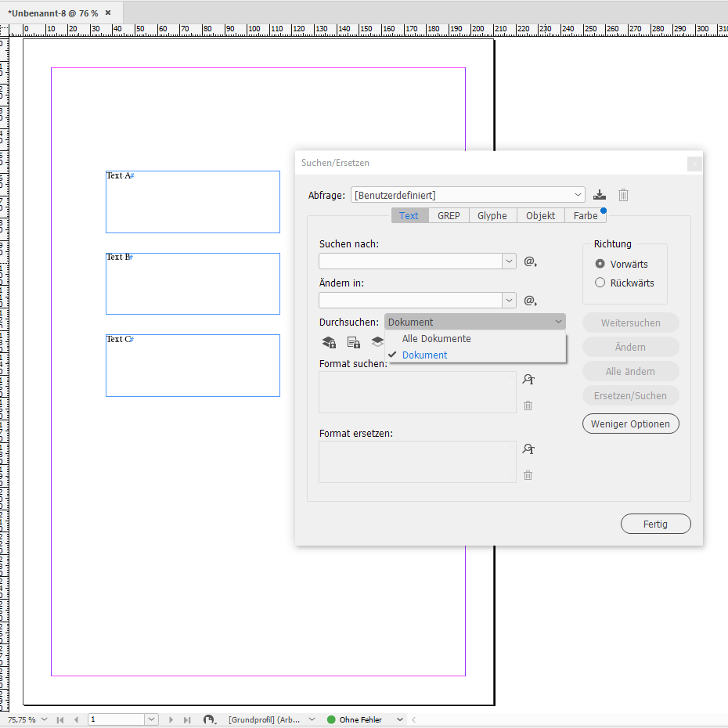Click the Weniger Optionen button

(x=630, y=423)
